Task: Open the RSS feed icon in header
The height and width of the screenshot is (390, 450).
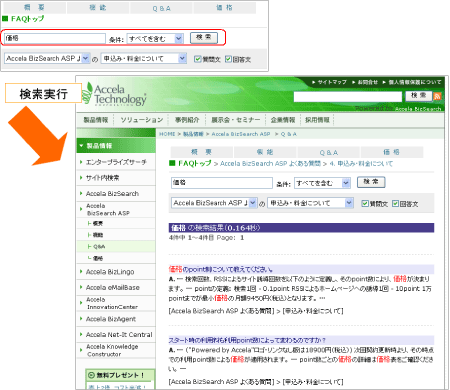Action: (437, 96)
